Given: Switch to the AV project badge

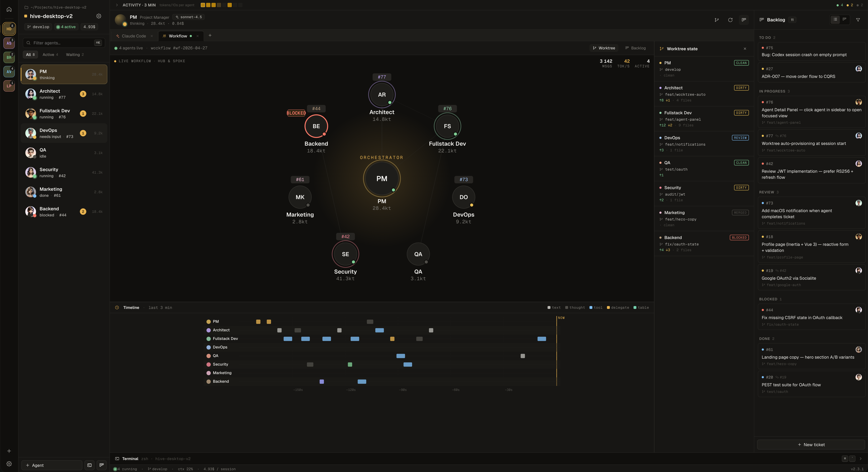Looking at the screenshot, I should [x=9, y=71].
